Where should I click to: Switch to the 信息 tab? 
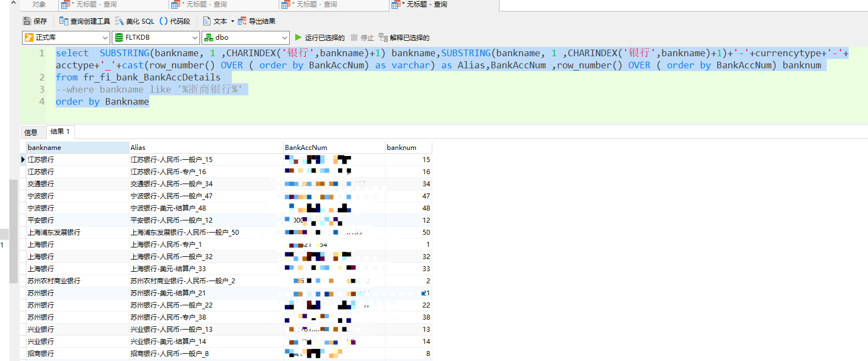[31, 132]
